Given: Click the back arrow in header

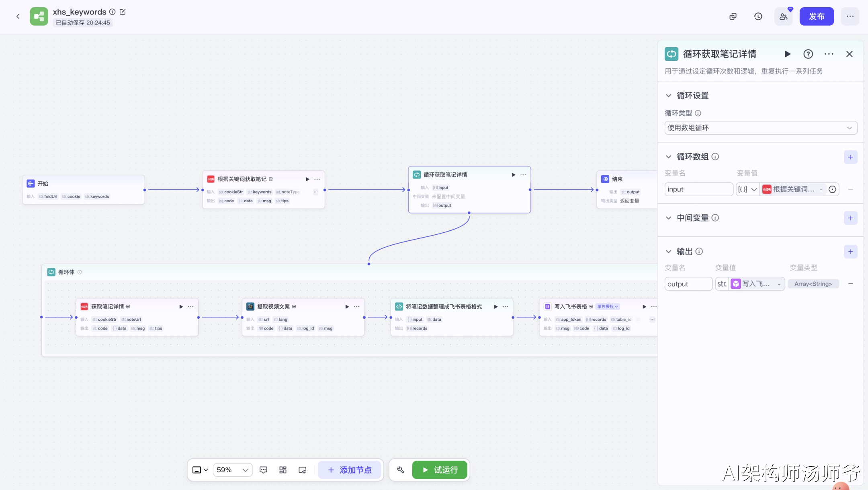Looking at the screenshot, I should pos(18,16).
